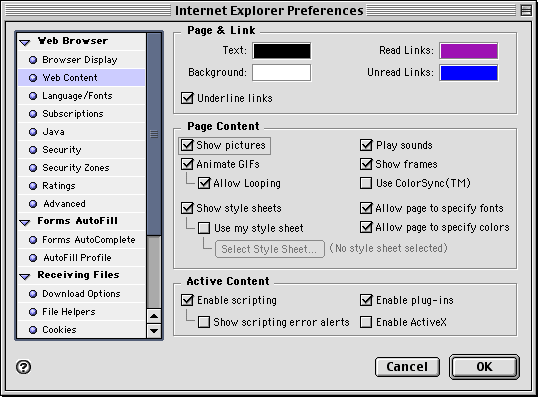Open Security Zones preferences

(82, 168)
